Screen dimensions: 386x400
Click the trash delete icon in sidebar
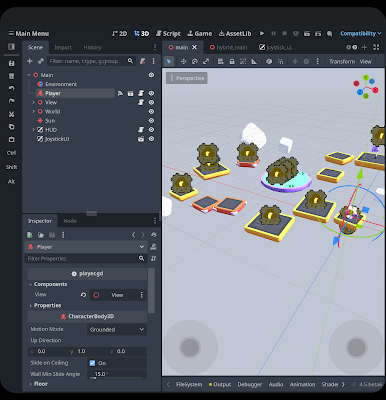[x=11, y=76]
